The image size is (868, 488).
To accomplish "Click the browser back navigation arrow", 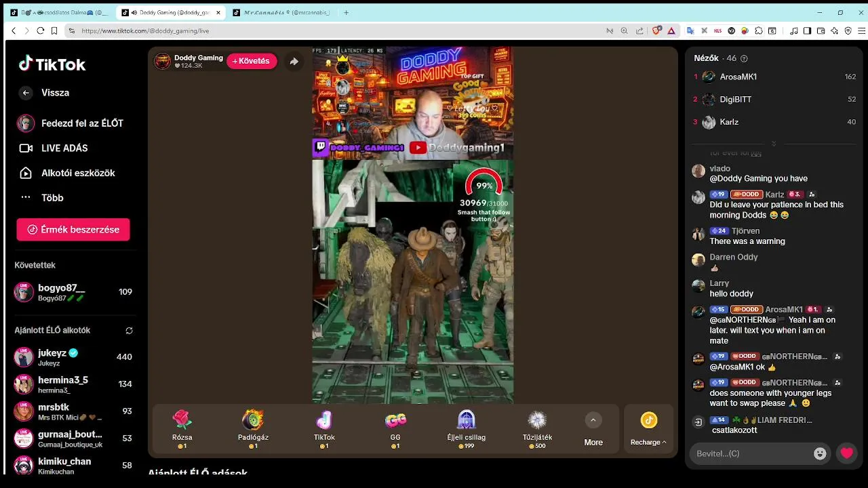I will point(14,30).
